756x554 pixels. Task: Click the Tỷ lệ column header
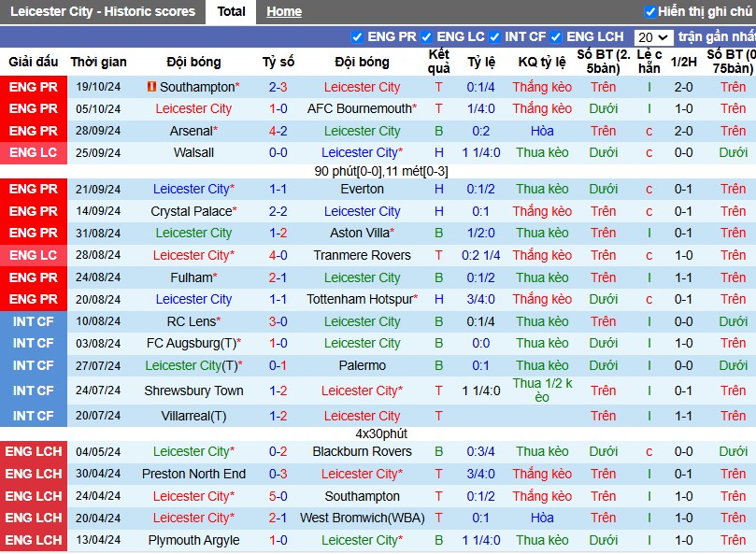click(480, 63)
